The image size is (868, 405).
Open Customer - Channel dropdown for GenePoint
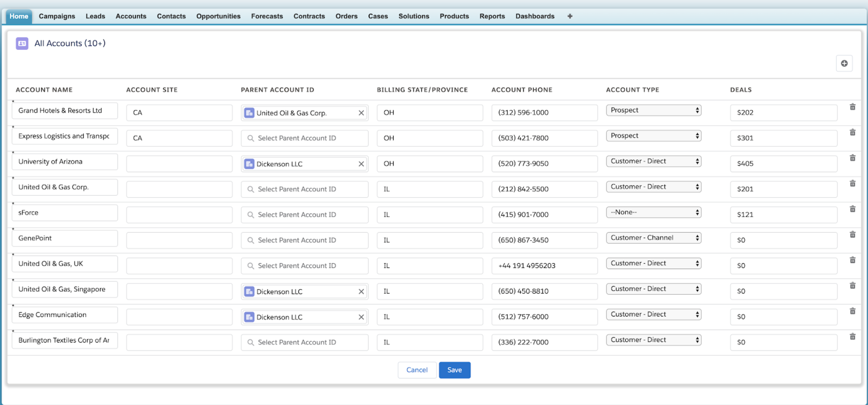(653, 238)
